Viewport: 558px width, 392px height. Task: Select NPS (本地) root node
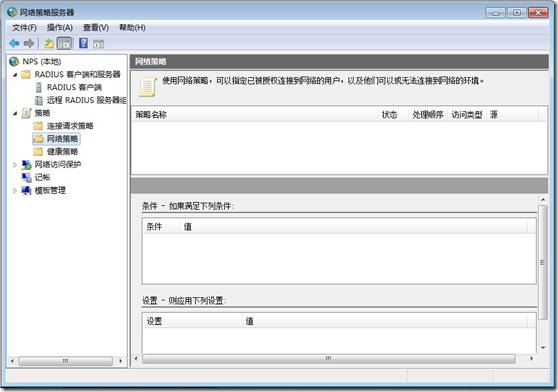click(x=42, y=62)
